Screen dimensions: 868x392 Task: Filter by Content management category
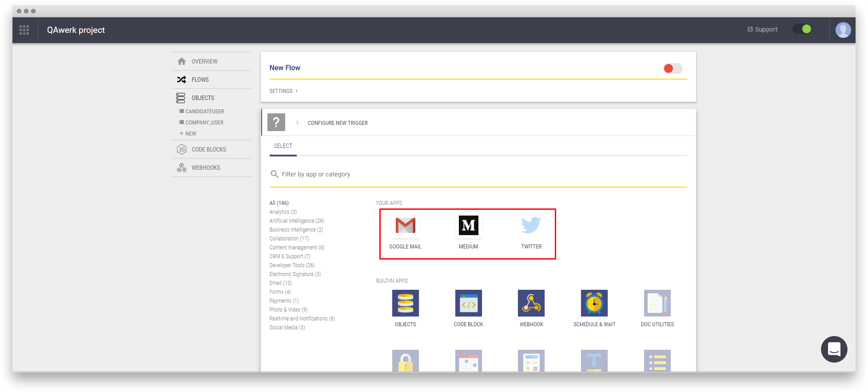[297, 248]
